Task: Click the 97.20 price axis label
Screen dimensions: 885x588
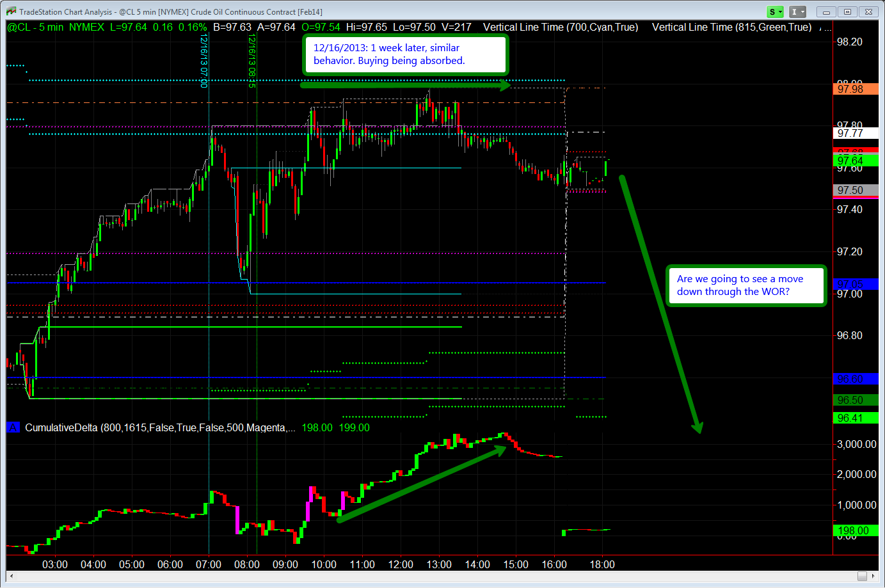Action: 850,251
